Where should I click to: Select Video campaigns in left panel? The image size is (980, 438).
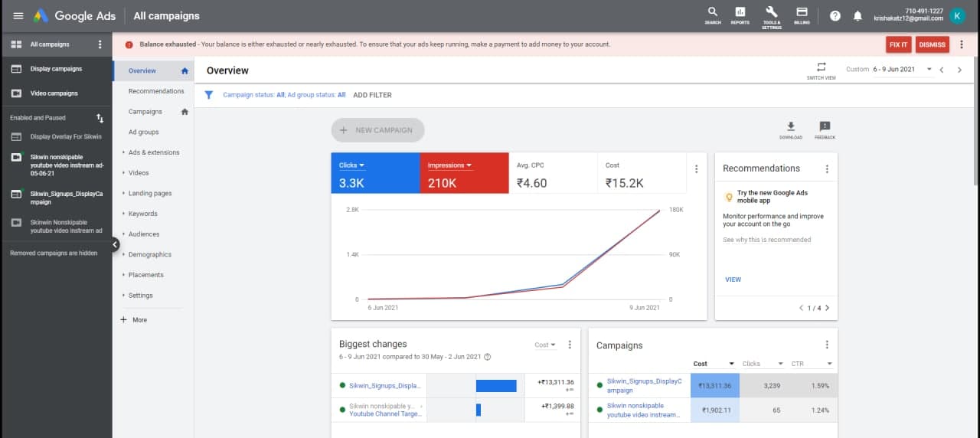tap(56, 93)
